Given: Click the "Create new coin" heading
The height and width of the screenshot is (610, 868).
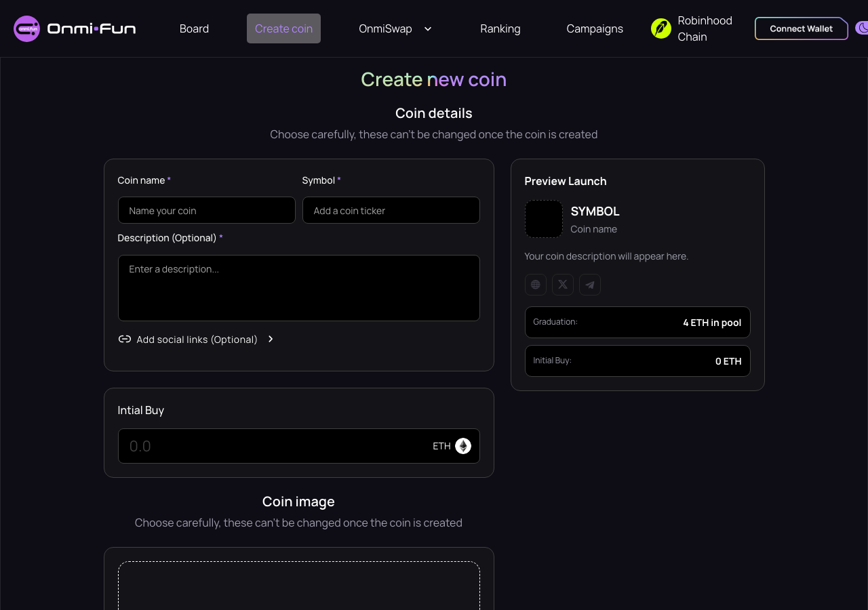Looking at the screenshot, I should 434,79.
